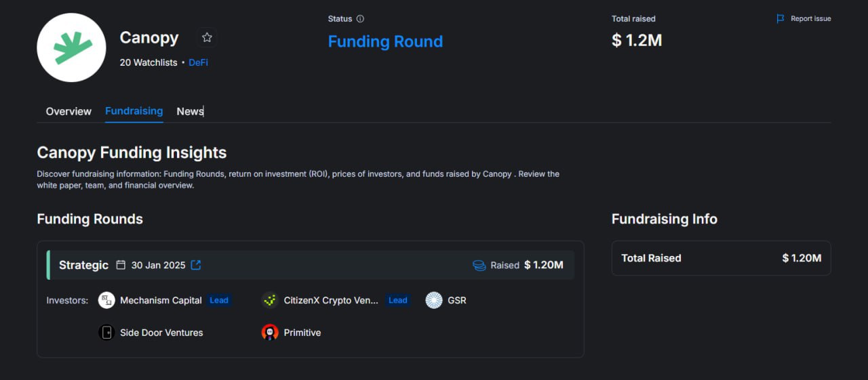The height and width of the screenshot is (380, 868).
Task: Click the Status info circle icon
Action: coord(360,19)
